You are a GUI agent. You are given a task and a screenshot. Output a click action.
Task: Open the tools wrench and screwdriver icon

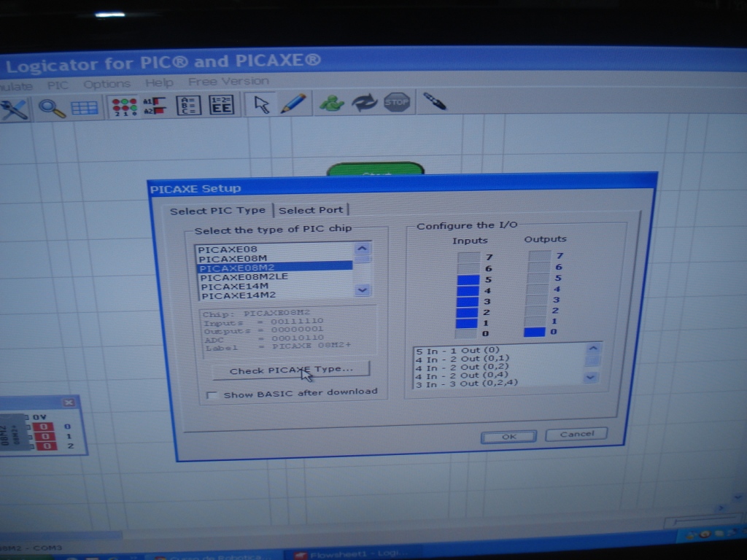click(15, 109)
